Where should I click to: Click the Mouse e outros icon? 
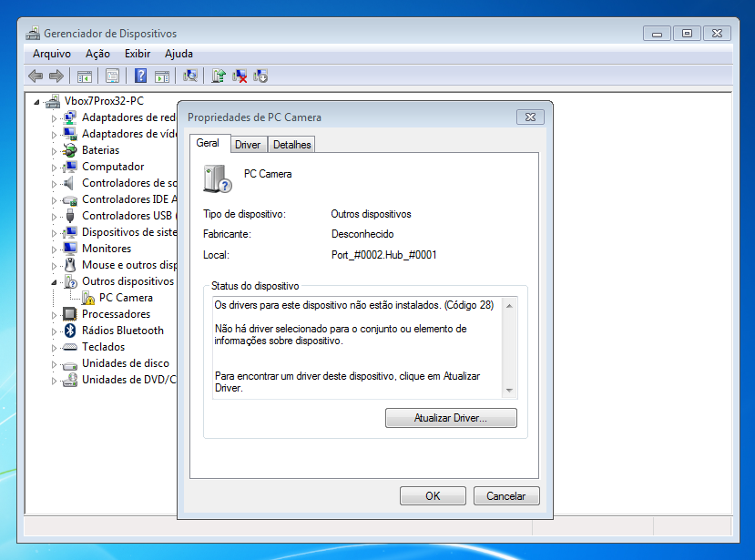click(70, 265)
